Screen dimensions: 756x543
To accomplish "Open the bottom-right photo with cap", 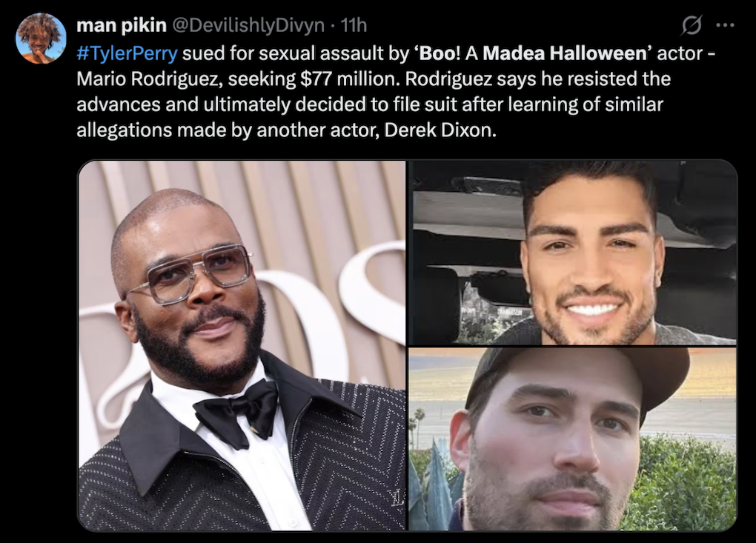I will tap(573, 439).
